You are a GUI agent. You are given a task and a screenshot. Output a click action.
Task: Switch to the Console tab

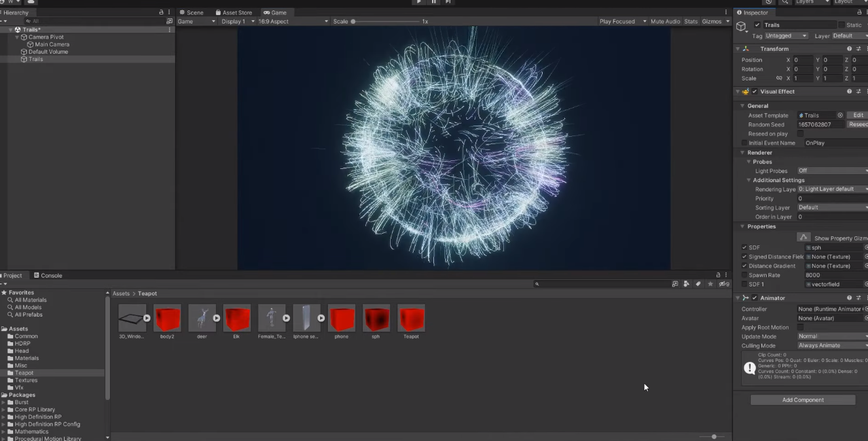pyautogui.click(x=48, y=275)
